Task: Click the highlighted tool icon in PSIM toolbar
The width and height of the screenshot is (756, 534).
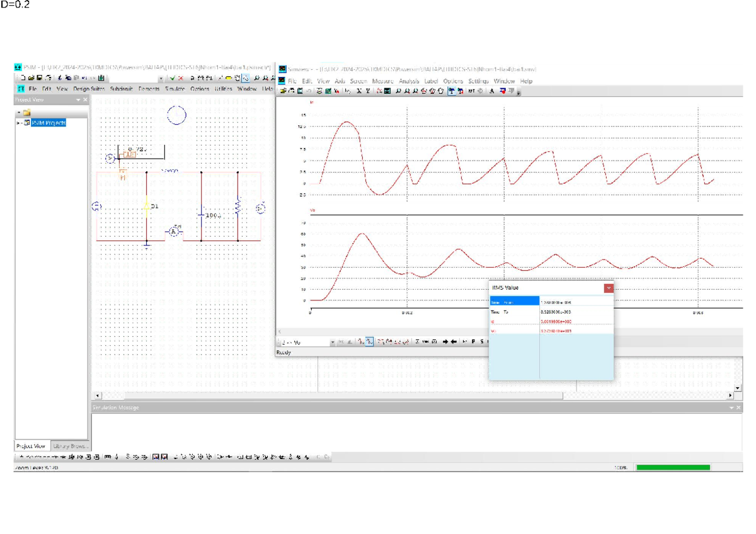Action: [x=245, y=78]
